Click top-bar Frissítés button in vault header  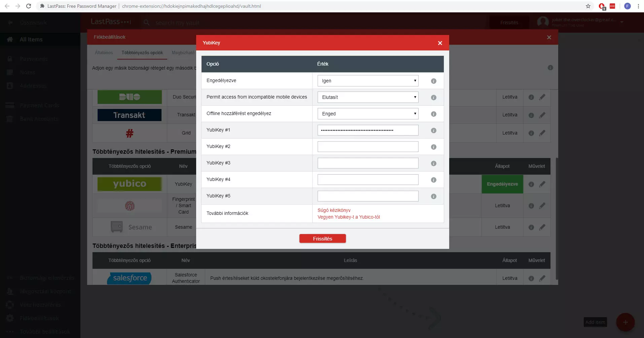pyautogui.click(x=509, y=23)
